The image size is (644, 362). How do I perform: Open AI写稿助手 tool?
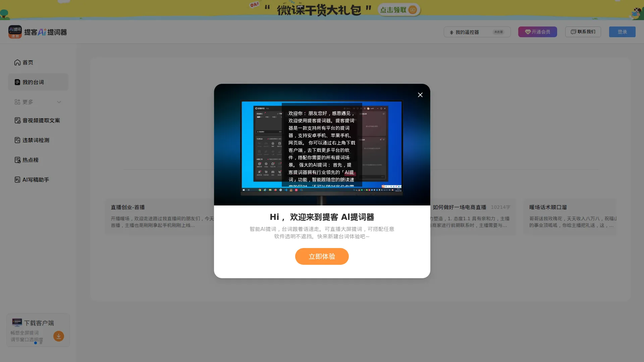click(x=38, y=180)
